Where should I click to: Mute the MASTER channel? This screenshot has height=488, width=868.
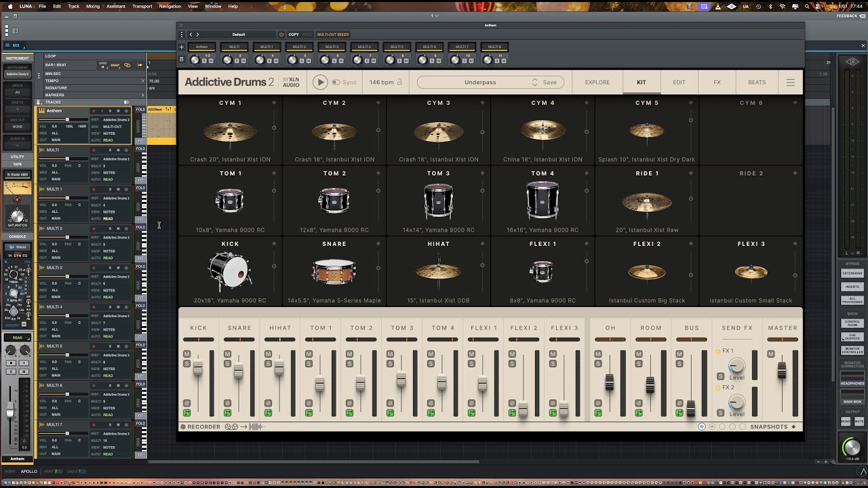[x=771, y=354]
